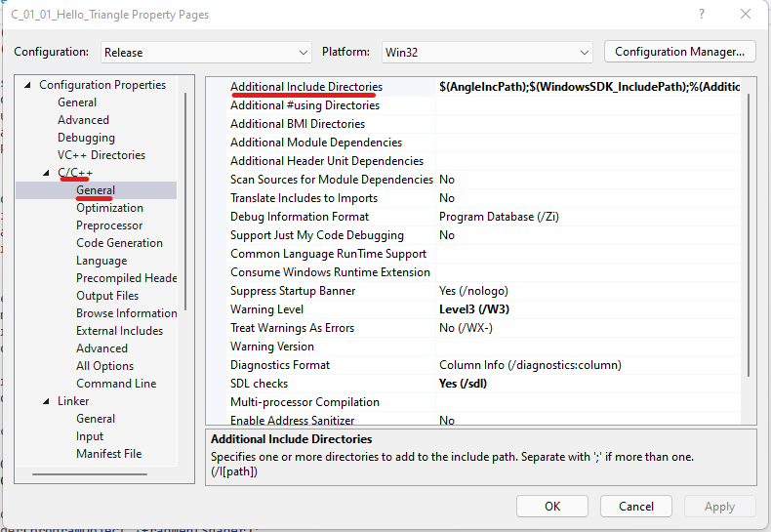Click the Yes (/nologo) value

click(x=473, y=291)
